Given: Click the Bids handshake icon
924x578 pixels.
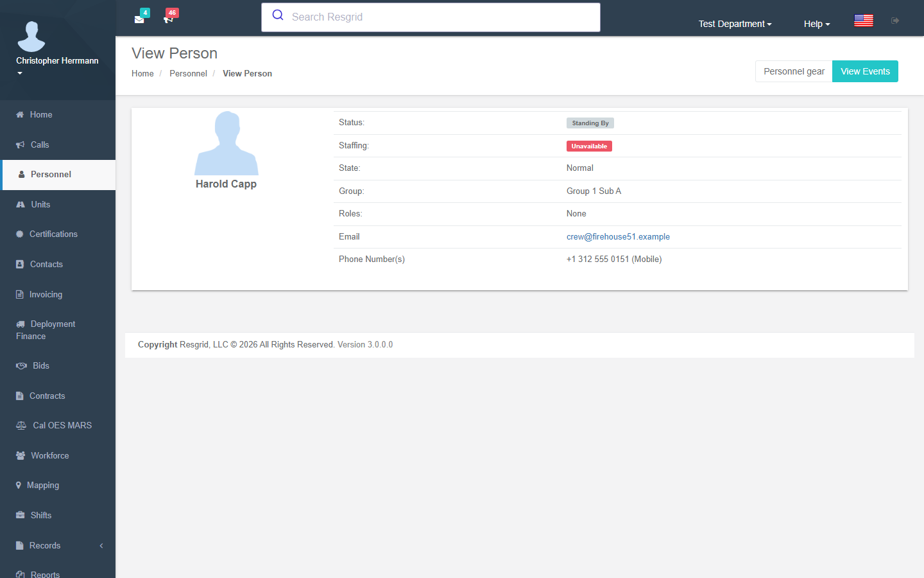Looking at the screenshot, I should [21, 366].
